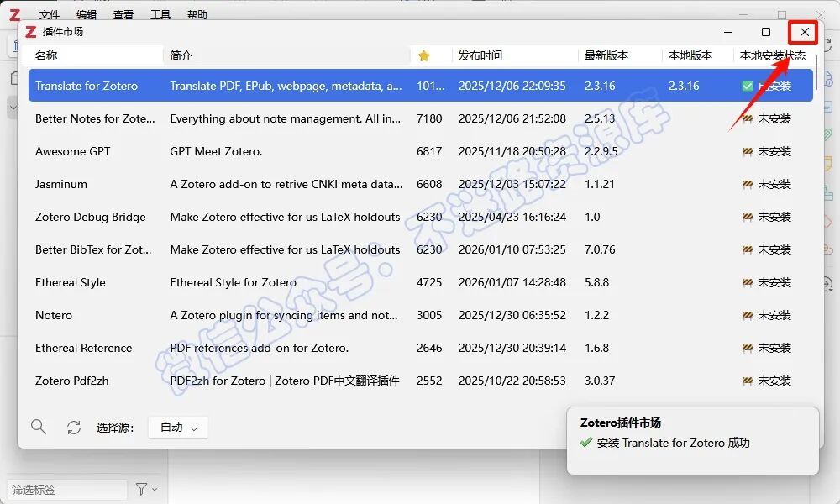Click date 2026/01/10 07:53:25 cell

coord(512,249)
